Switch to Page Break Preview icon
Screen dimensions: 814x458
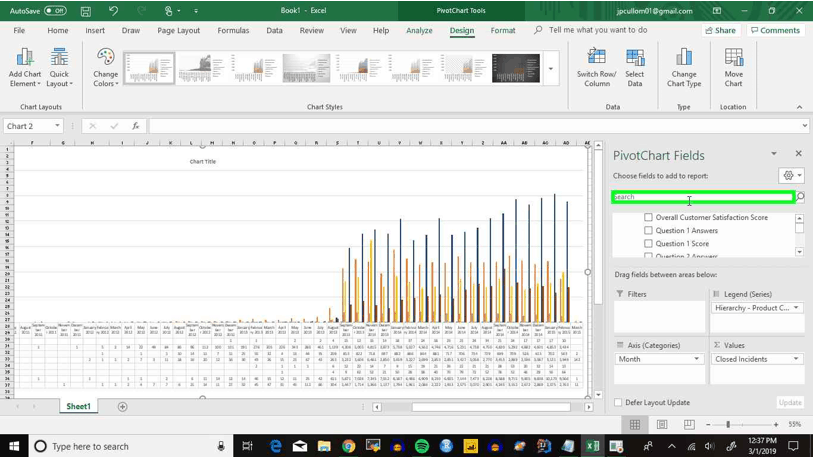tap(689, 425)
